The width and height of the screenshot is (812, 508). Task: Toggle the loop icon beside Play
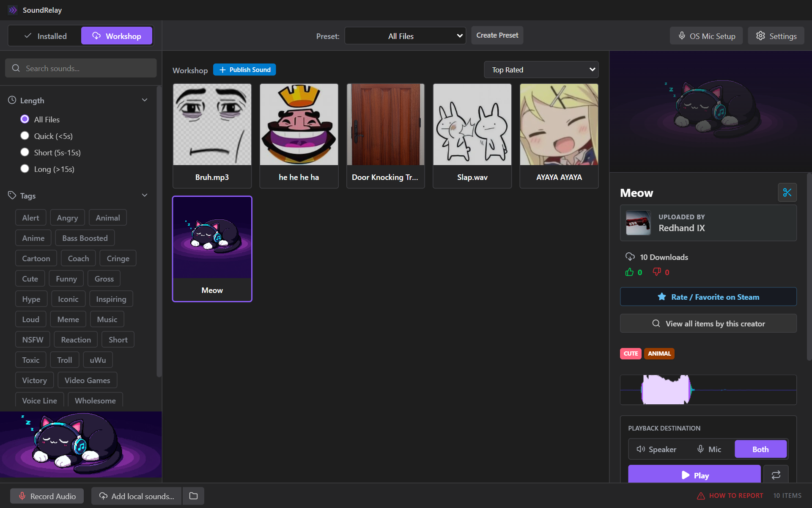point(776,475)
